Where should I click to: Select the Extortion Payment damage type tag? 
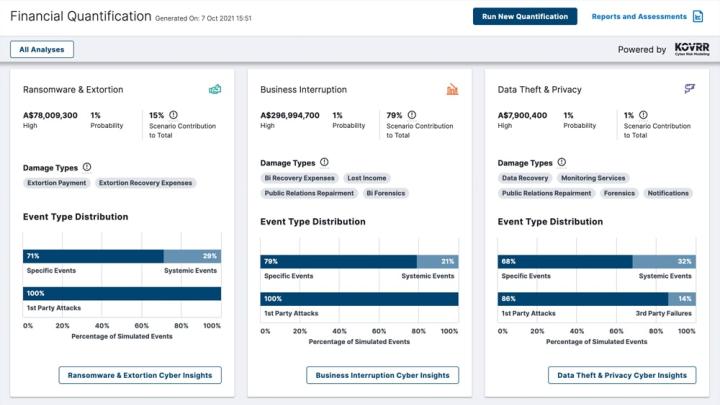point(57,183)
